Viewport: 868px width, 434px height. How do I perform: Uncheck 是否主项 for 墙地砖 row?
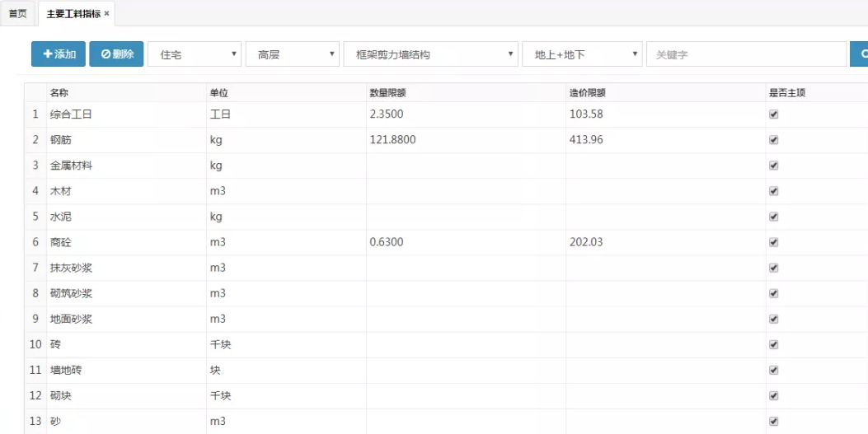[x=773, y=371]
